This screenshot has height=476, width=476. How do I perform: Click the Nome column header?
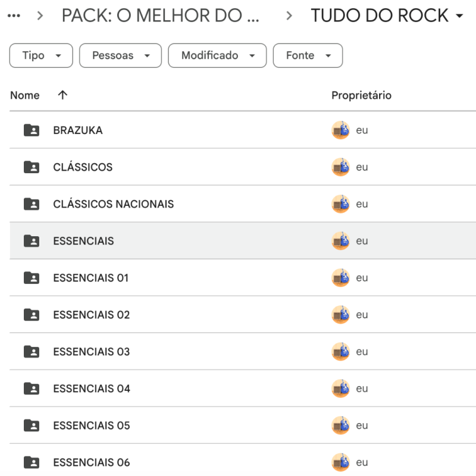tap(25, 95)
